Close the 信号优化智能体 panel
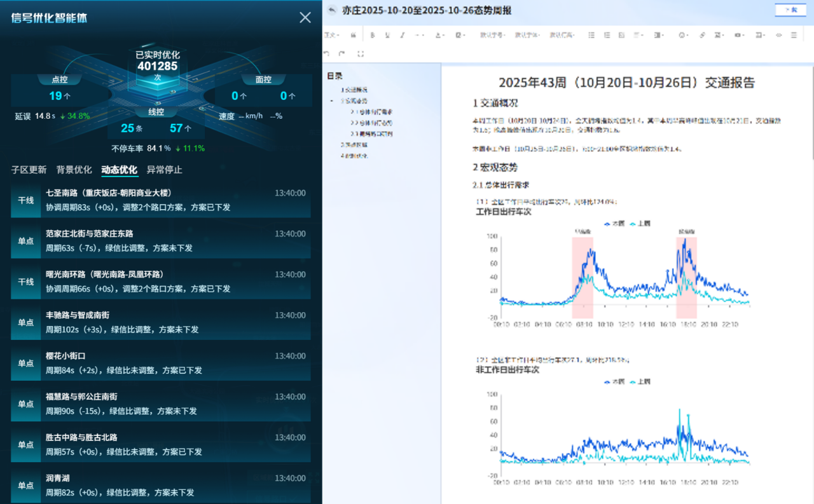814x504 pixels. pos(305,18)
